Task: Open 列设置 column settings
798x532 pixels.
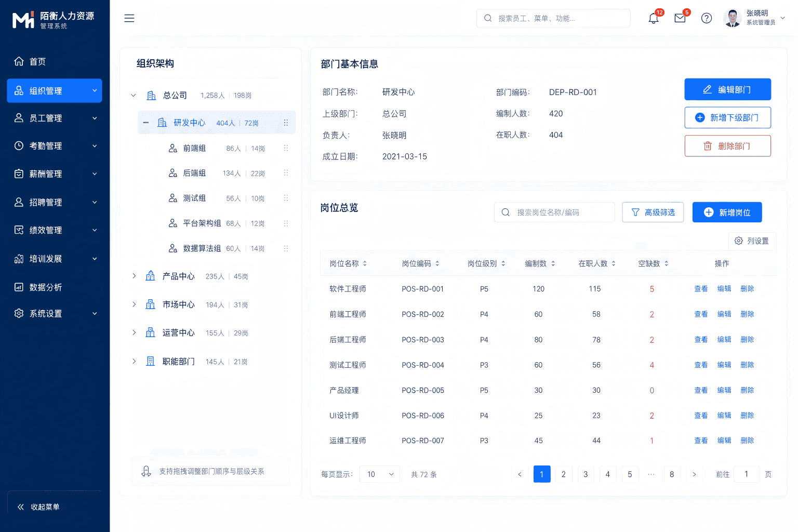Action: (752, 241)
